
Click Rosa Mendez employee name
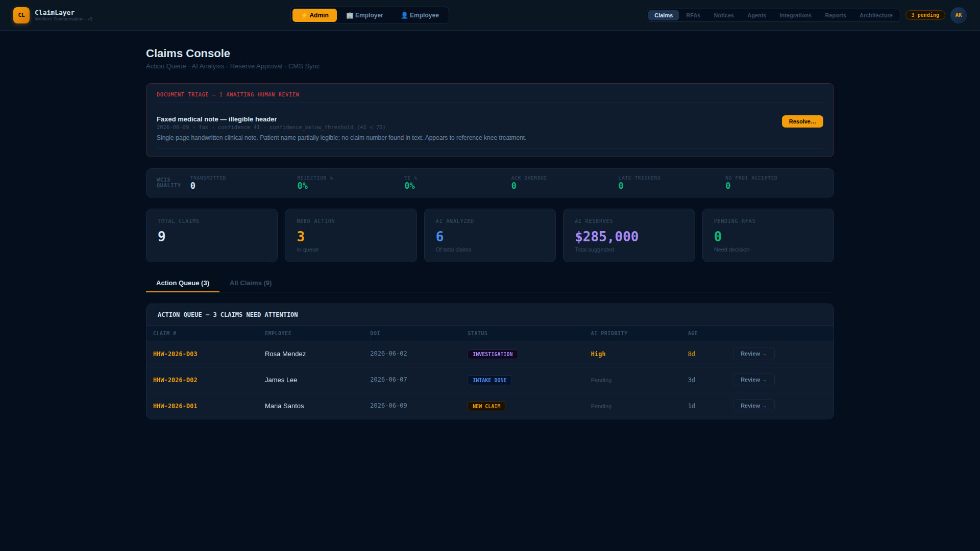coord(285,354)
